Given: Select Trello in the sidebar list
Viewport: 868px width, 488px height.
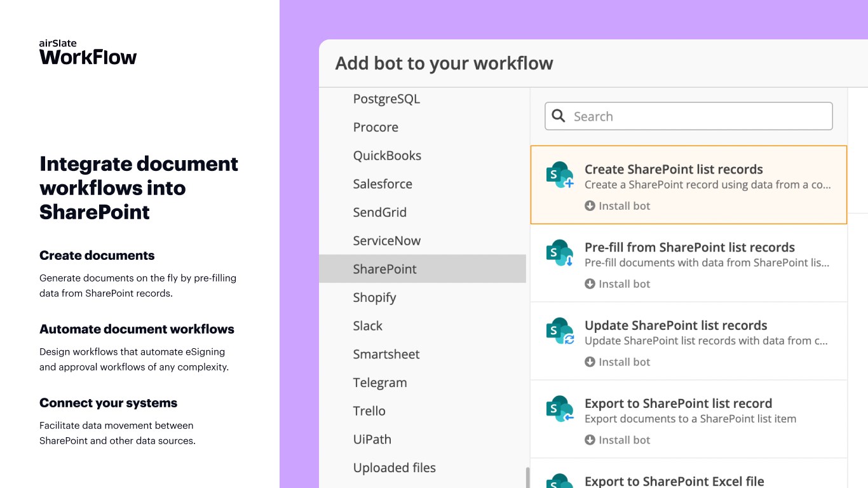Looking at the screenshot, I should (369, 411).
